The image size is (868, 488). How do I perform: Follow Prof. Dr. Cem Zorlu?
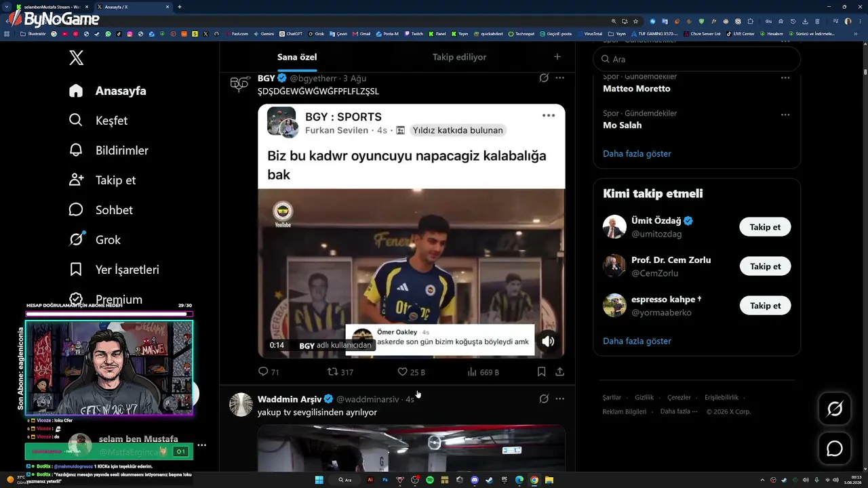[765, 266]
